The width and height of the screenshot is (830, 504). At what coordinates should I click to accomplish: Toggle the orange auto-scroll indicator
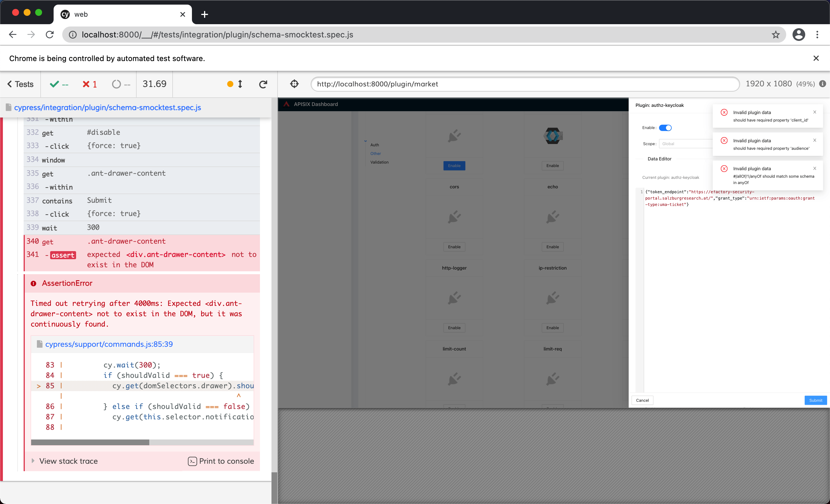click(x=230, y=84)
